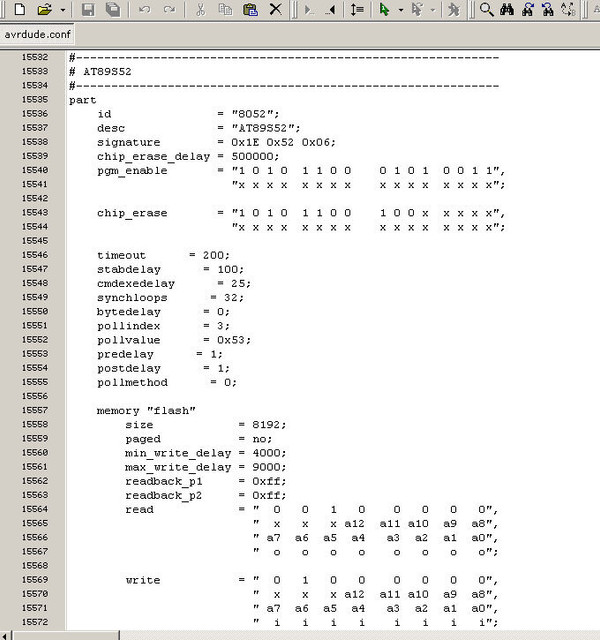Click the Replace A-to-B icon
Viewport: 600px width, 640px height.
(x=568, y=9)
